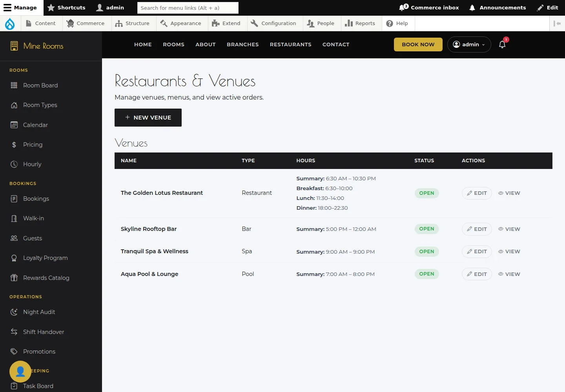This screenshot has height=392, width=565.
Task: Edit The Golden Lotus Restaurant venue
Action: click(x=477, y=193)
